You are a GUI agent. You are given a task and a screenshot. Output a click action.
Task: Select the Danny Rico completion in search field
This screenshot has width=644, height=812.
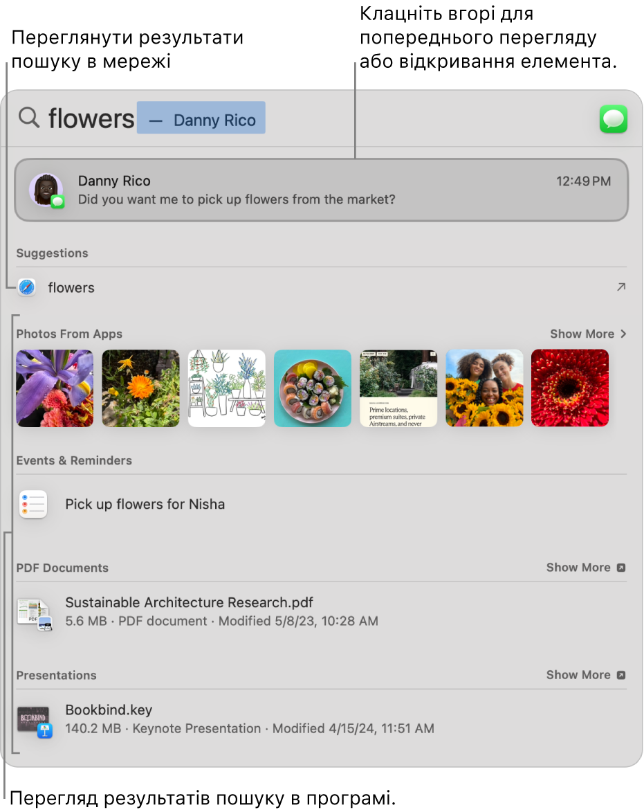click(x=201, y=118)
